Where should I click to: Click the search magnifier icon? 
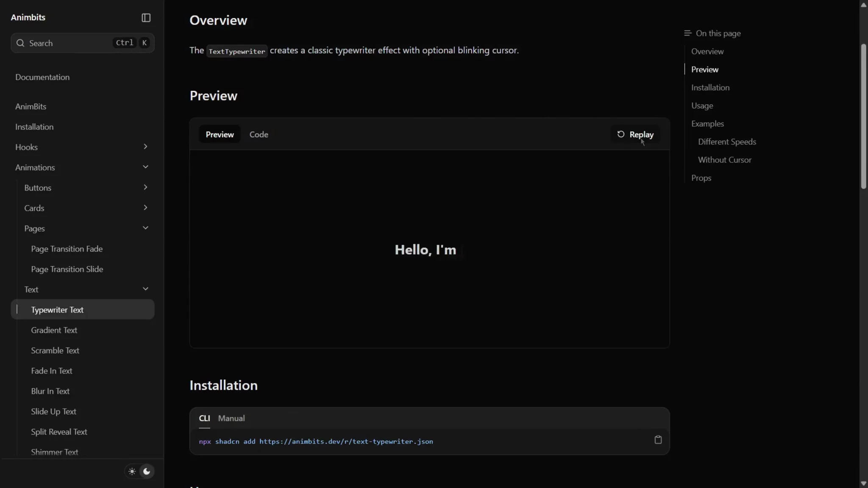[x=20, y=43]
